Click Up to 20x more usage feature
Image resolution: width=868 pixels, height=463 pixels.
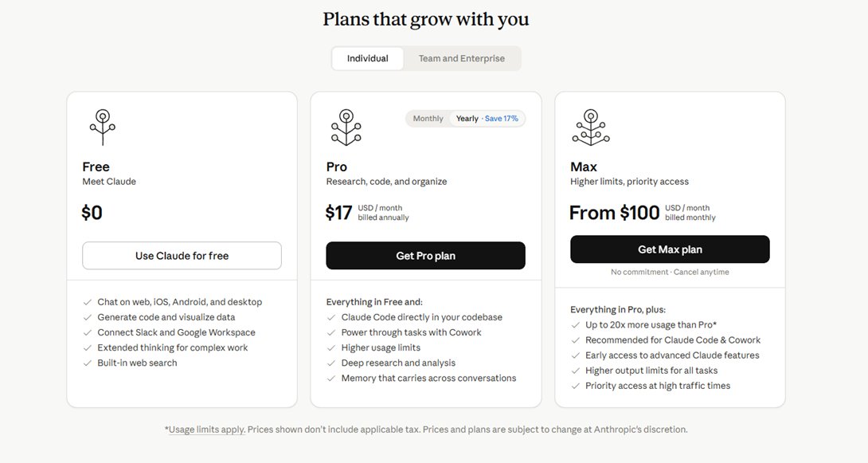651,325
